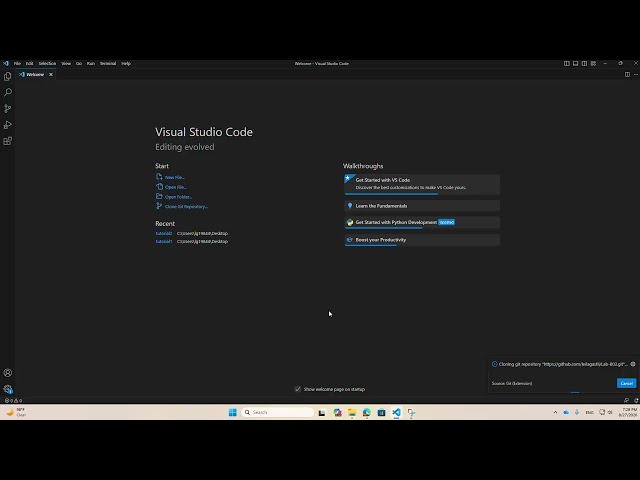Open recent folder tutorial1
This screenshot has height=480, width=640.
[x=164, y=241]
